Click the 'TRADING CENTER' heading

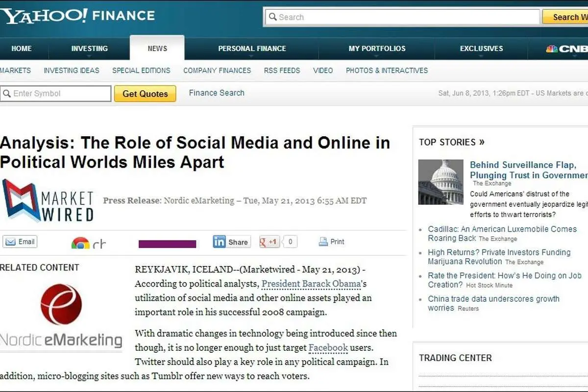tap(455, 358)
